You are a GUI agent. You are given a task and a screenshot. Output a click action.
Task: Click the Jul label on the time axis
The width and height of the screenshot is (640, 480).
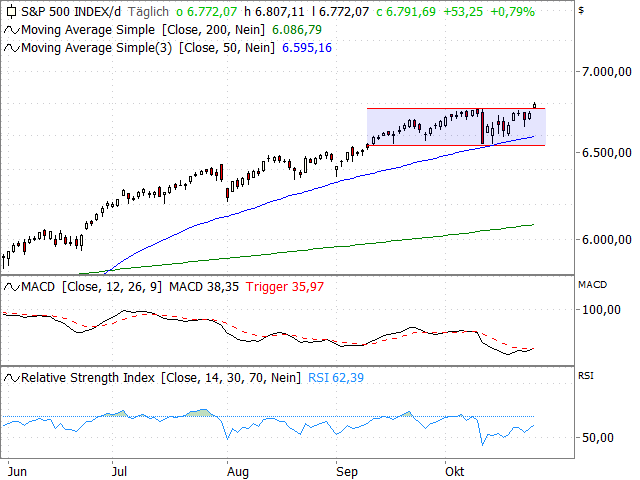(x=121, y=468)
